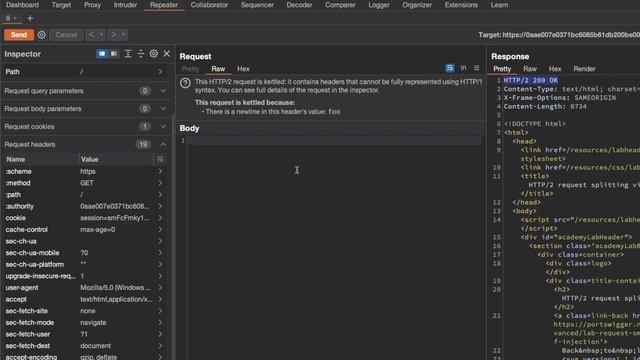Select response Render view tab

click(x=584, y=69)
